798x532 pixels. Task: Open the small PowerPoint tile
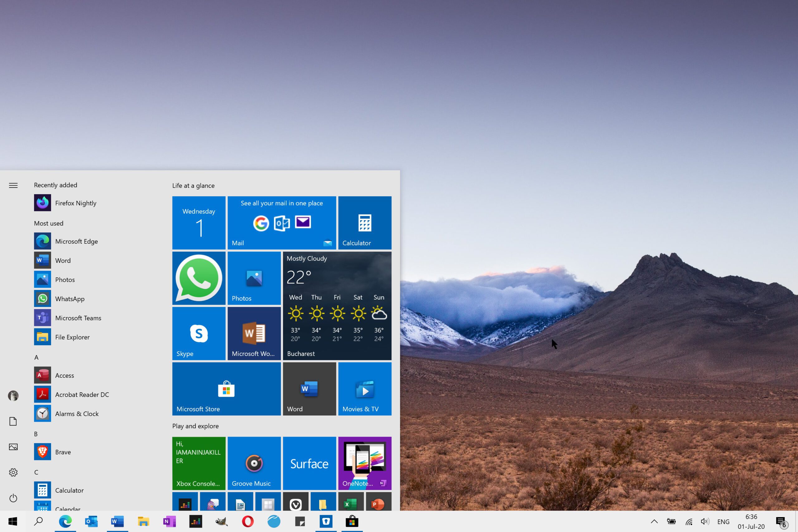tap(379, 501)
